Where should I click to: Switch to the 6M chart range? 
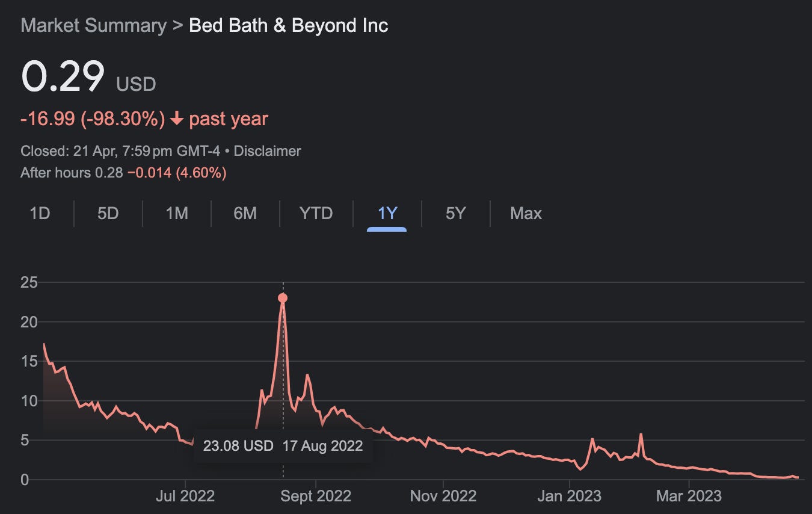pos(245,213)
